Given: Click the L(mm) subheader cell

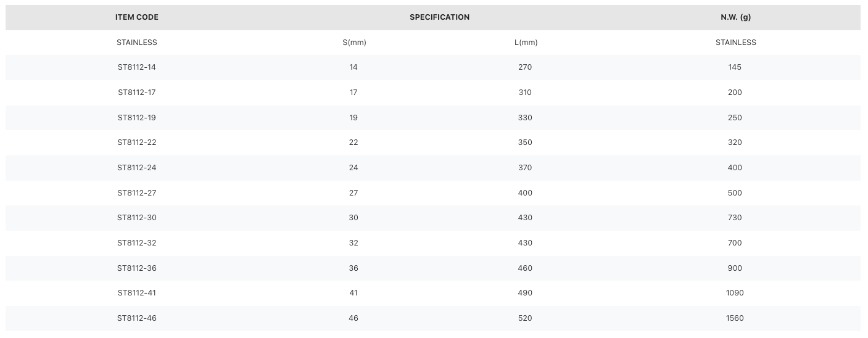Looking at the screenshot, I should [x=526, y=43].
